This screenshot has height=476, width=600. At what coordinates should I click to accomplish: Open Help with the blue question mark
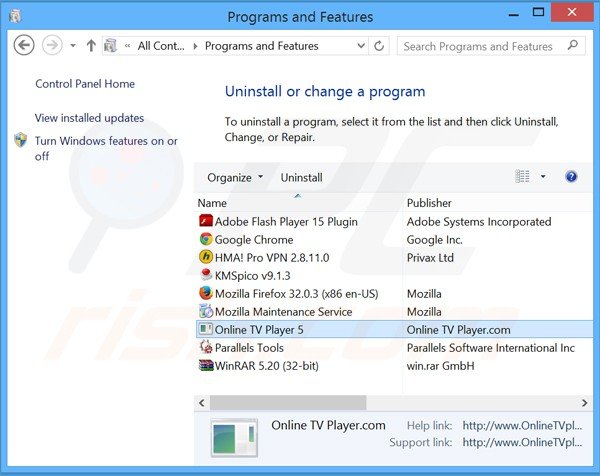[571, 177]
